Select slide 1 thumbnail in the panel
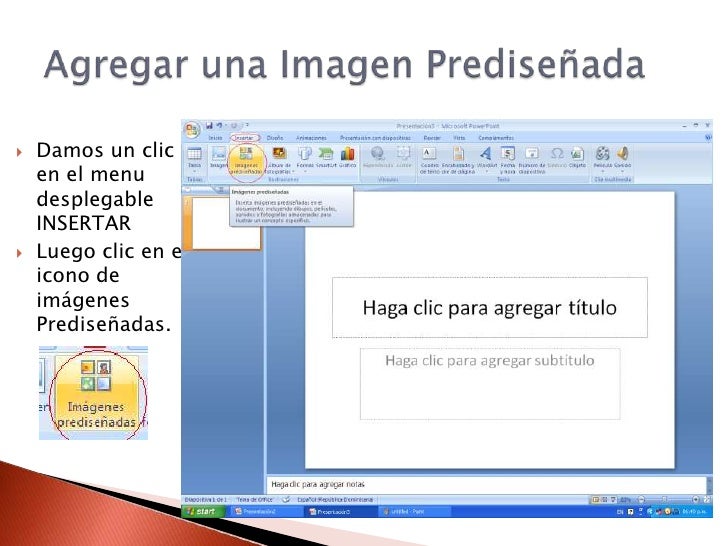The image size is (728, 546). tap(226, 223)
